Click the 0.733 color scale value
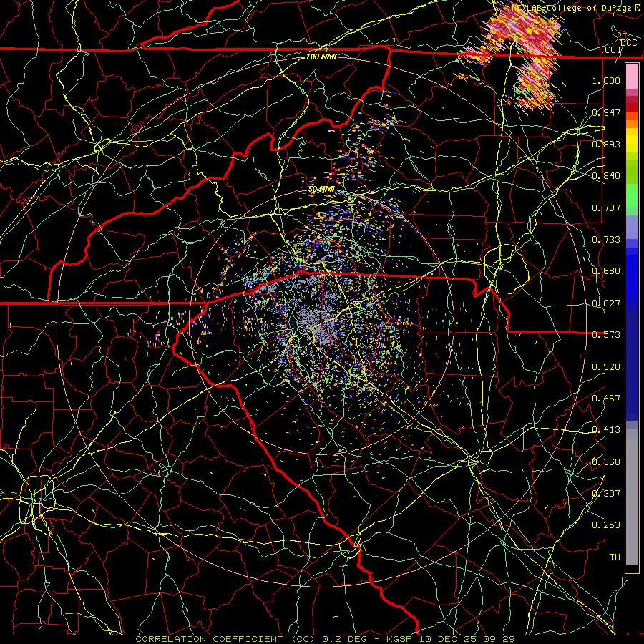The image size is (644, 644). tap(606, 240)
